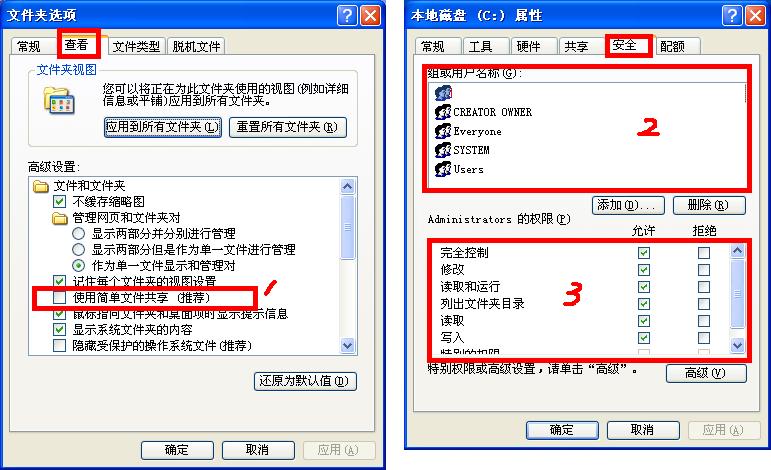Viewport: 771px width, 470px height.
Task: Select the Everyone group icon
Action: (x=443, y=131)
